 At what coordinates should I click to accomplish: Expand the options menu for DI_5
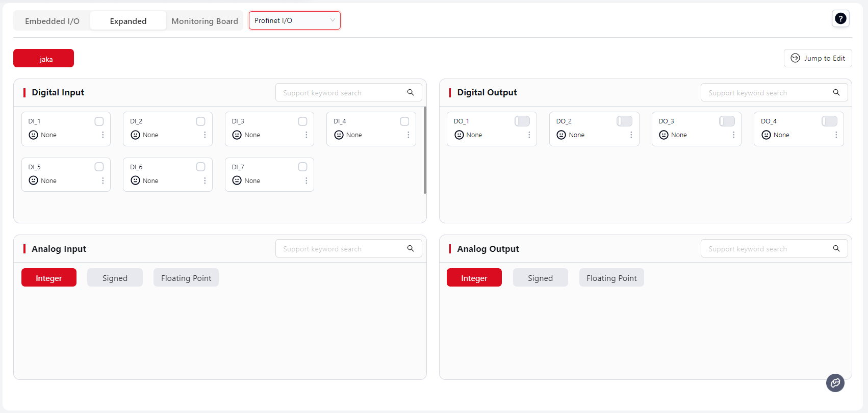103,180
